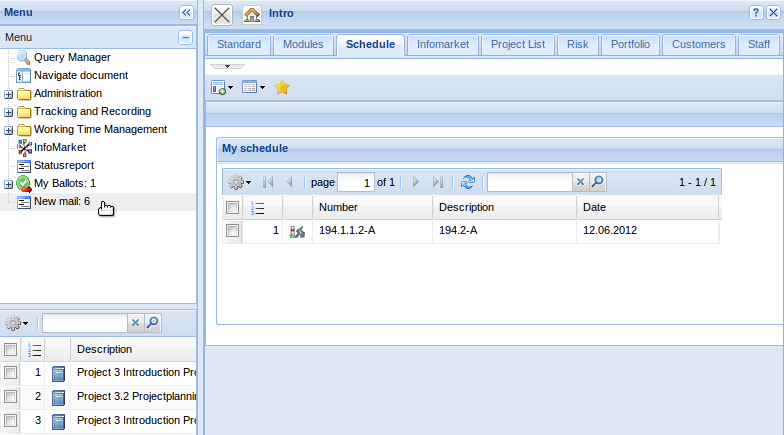This screenshot has width=784, height=435.
Task: Open the table layout dropdown in toolbar
Action: (x=253, y=88)
